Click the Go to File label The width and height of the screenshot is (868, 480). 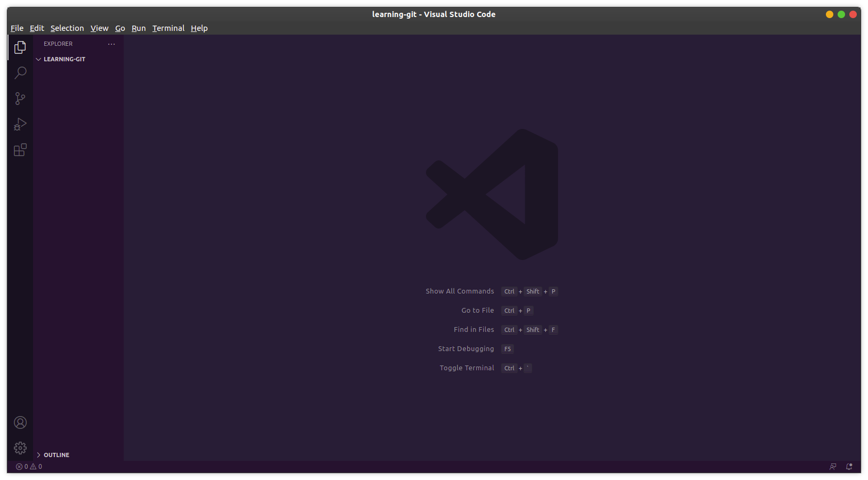[x=478, y=311]
